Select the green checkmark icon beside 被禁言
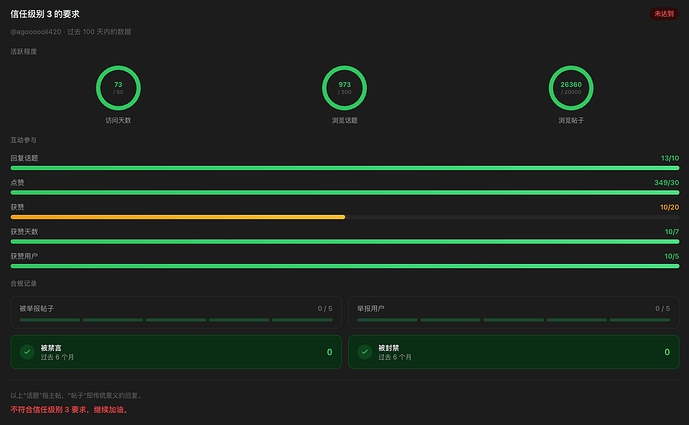 (x=27, y=352)
